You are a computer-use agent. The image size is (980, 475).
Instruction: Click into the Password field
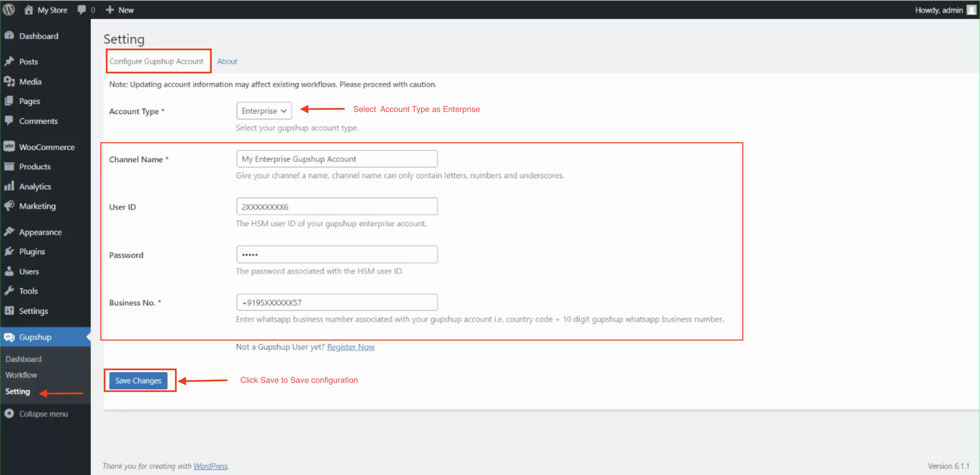pos(337,255)
